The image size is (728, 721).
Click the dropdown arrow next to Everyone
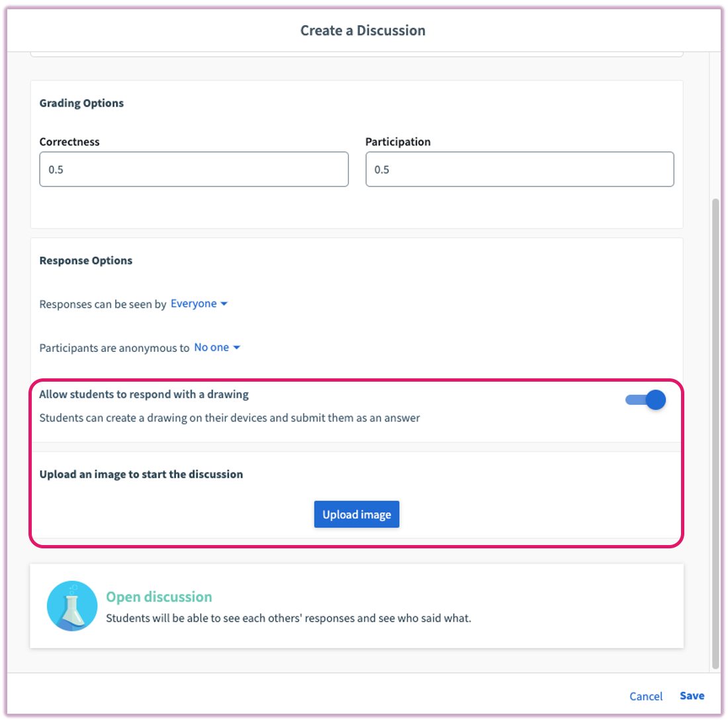click(x=224, y=304)
